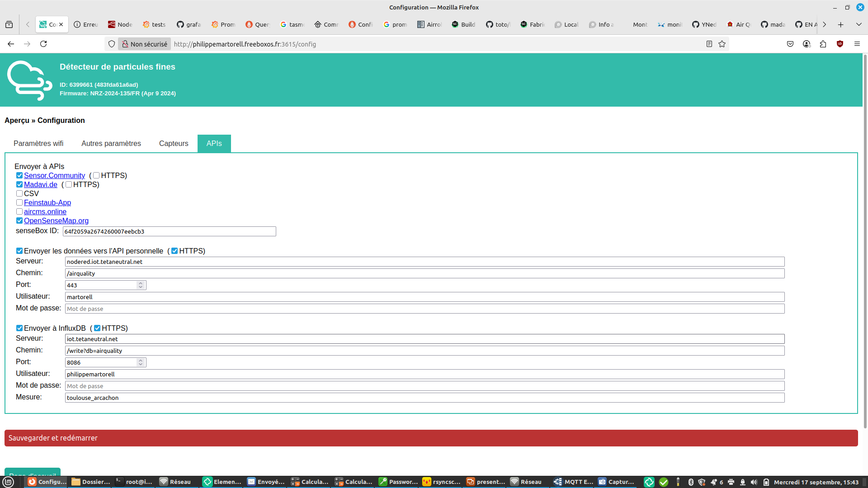
Task: Open a new browser tab
Action: click(x=840, y=24)
